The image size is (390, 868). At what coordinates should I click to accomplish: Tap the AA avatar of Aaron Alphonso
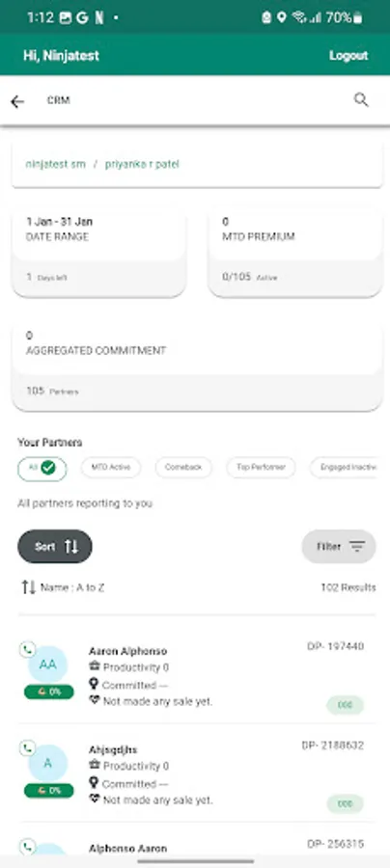pyautogui.click(x=47, y=665)
